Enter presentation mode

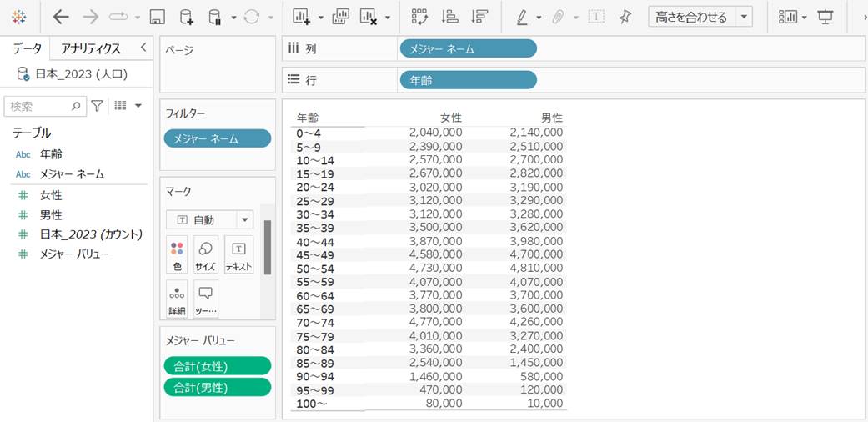[825, 17]
